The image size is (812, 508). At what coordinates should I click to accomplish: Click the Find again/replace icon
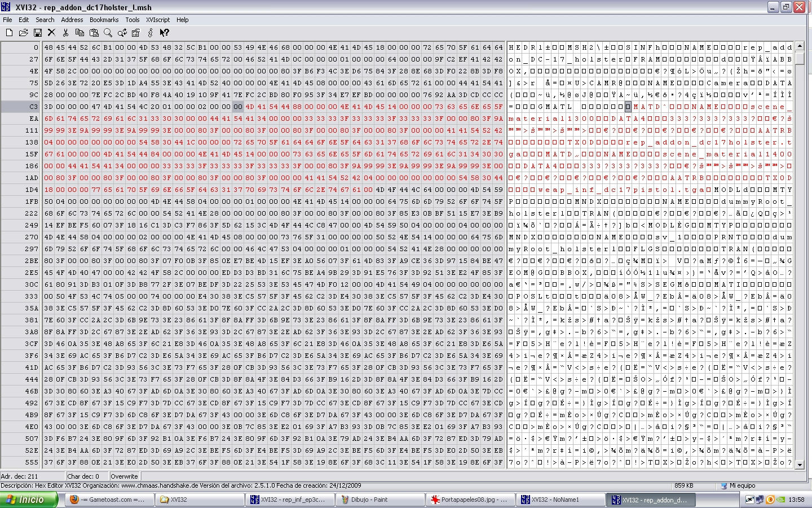(122, 33)
